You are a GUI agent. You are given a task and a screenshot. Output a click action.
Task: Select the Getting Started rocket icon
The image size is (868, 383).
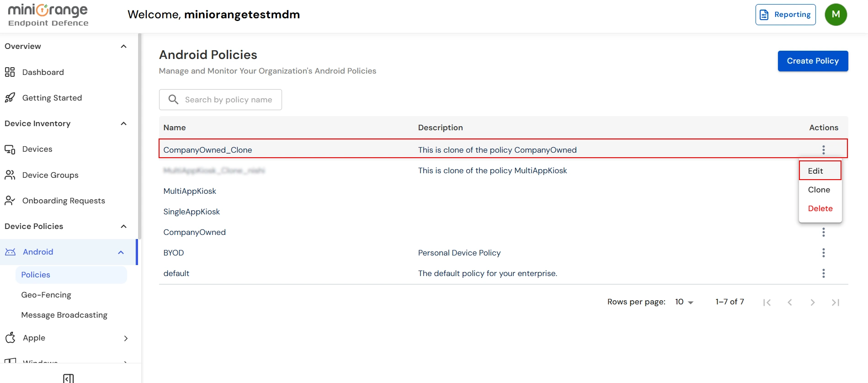(10, 97)
